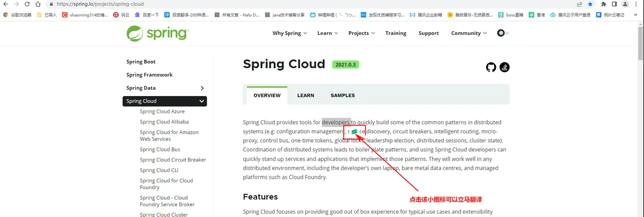This screenshot has height=217, width=644.
Task: Open Spring Cloud Azure
Action: coord(162,112)
